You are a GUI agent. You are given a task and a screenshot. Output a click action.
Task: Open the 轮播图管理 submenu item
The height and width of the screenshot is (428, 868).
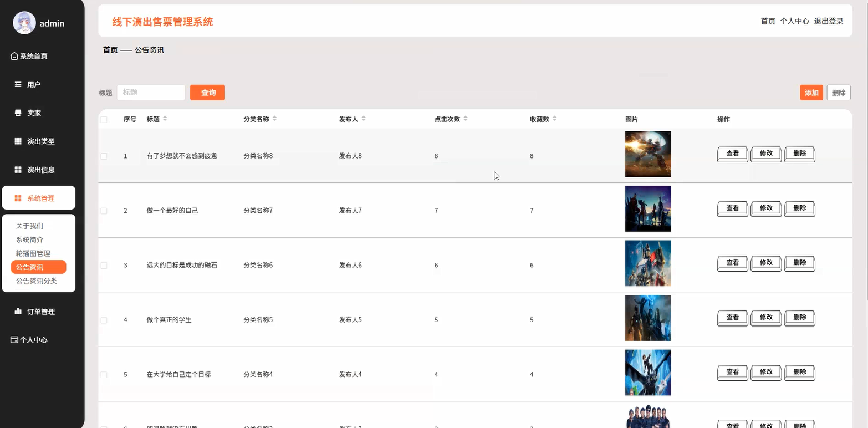click(x=33, y=253)
